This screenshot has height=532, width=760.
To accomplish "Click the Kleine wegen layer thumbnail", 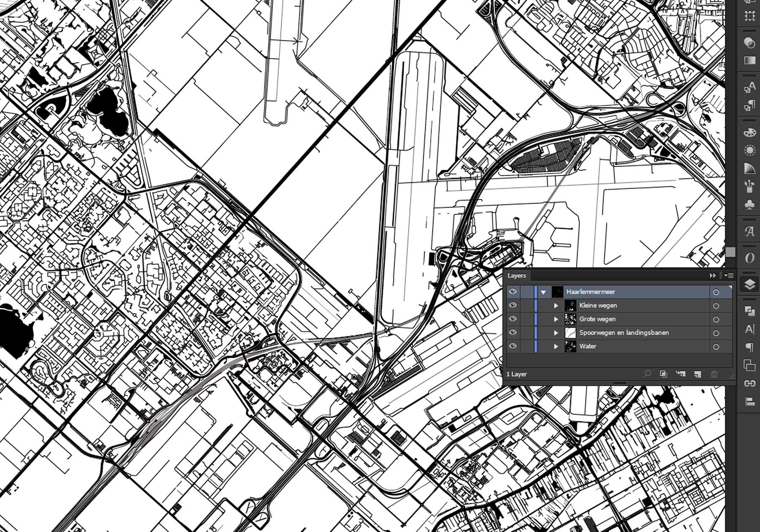I will (x=570, y=305).
